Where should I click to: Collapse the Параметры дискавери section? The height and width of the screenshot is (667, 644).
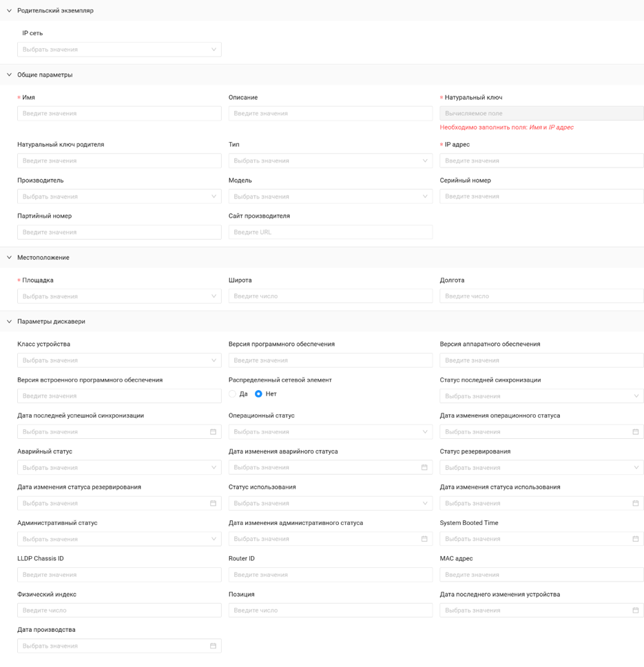click(10, 322)
